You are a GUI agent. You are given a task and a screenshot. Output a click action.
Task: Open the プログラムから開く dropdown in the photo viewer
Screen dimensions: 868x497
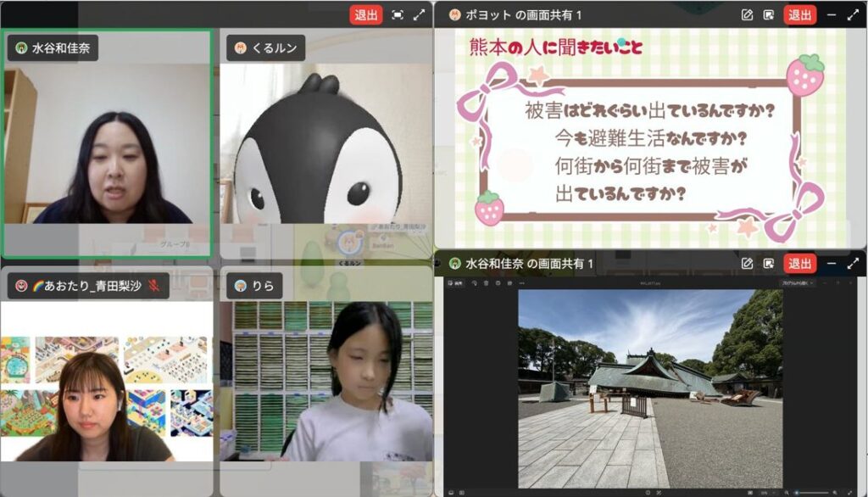pyautogui.click(x=797, y=282)
